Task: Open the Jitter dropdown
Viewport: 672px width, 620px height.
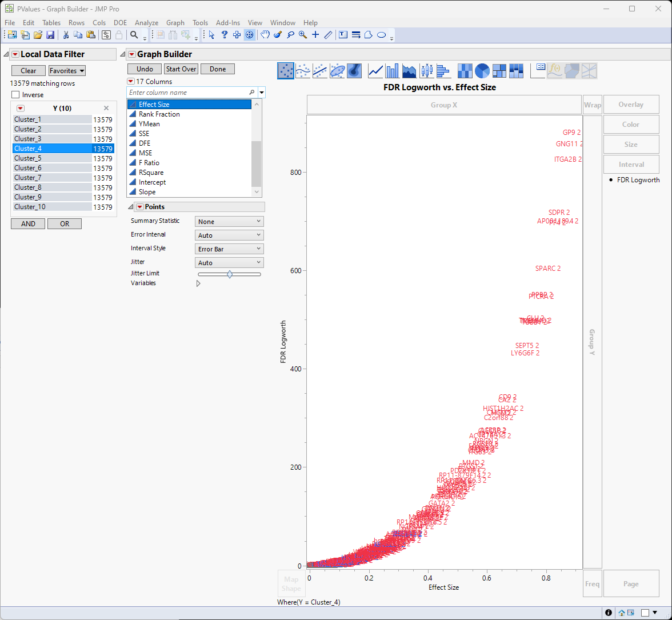Action: [x=229, y=263]
